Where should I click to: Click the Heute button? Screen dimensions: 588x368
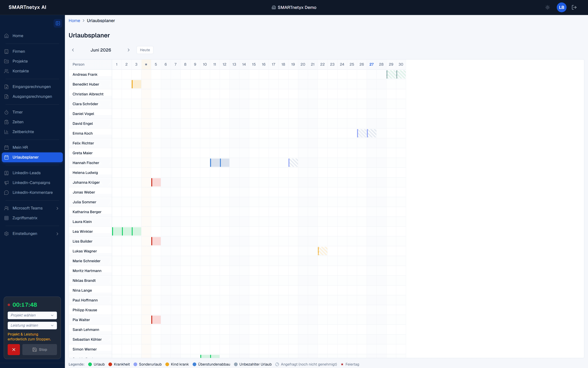[x=145, y=50]
